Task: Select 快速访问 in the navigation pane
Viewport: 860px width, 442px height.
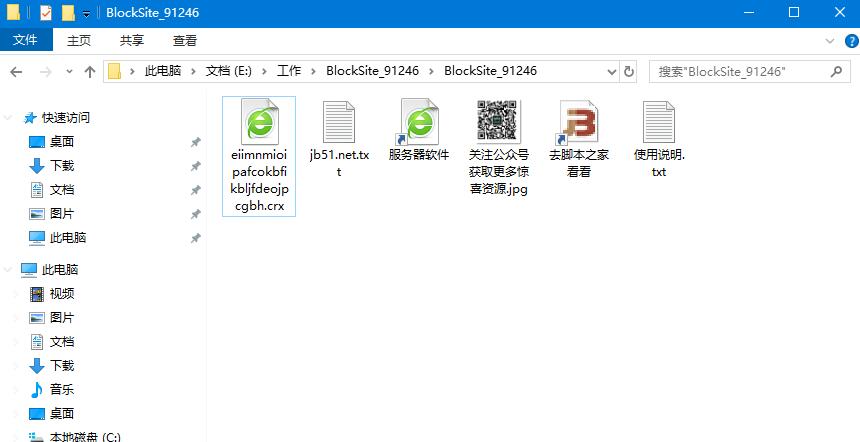Action: [x=65, y=117]
